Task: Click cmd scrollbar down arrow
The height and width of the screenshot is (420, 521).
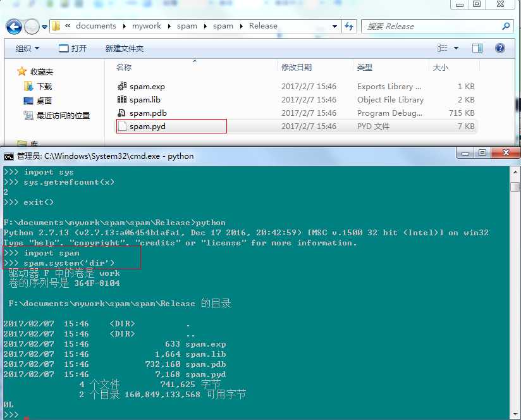Action: tap(515, 415)
